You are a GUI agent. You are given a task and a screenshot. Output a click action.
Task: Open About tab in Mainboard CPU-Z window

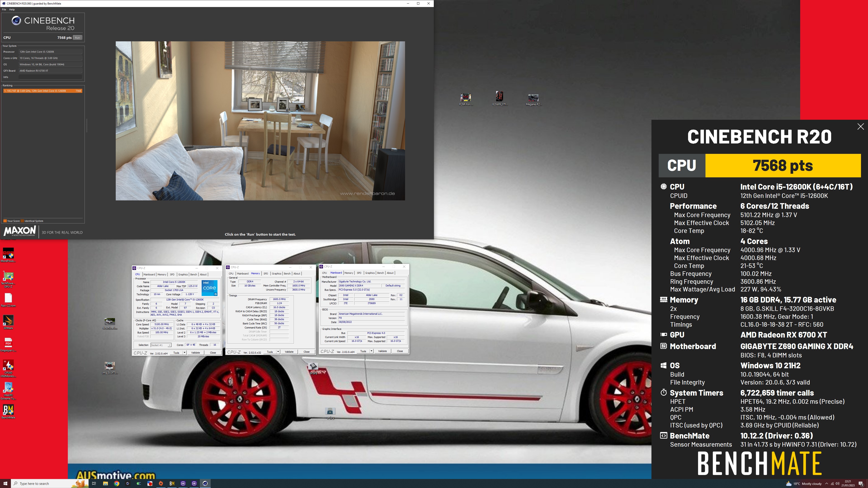point(390,273)
